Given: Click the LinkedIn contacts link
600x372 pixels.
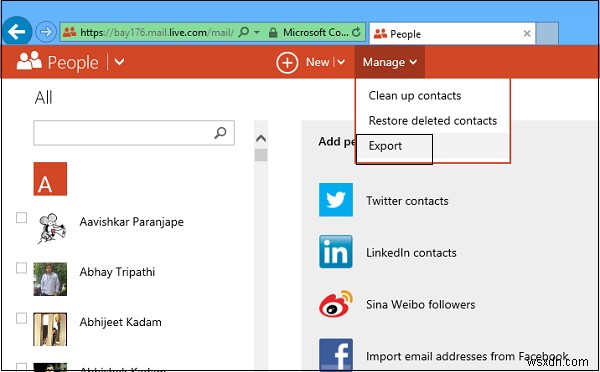Looking at the screenshot, I should (x=411, y=253).
